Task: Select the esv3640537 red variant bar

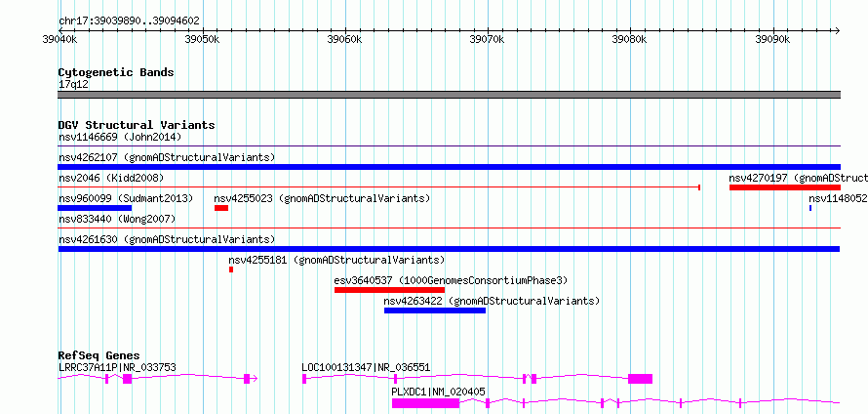Action: tap(390, 290)
